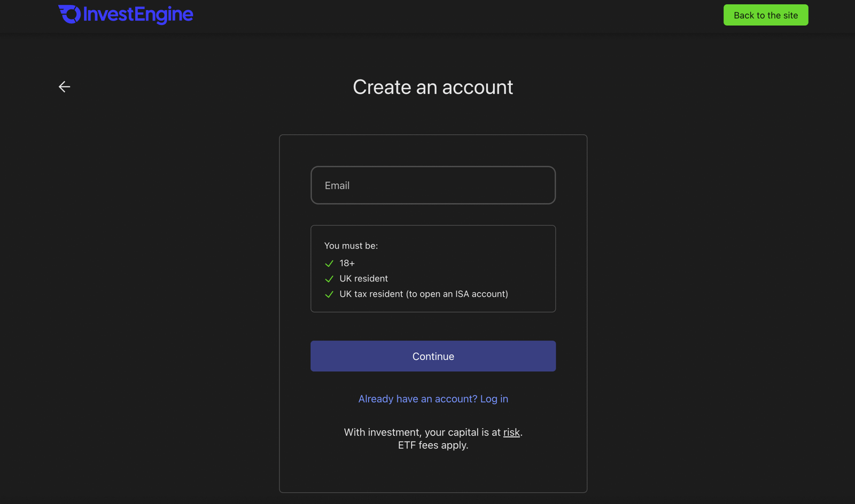Click the green checkmark beside 18+
Image resolution: width=855 pixels, height=504 pixels.
coord(329,263)
